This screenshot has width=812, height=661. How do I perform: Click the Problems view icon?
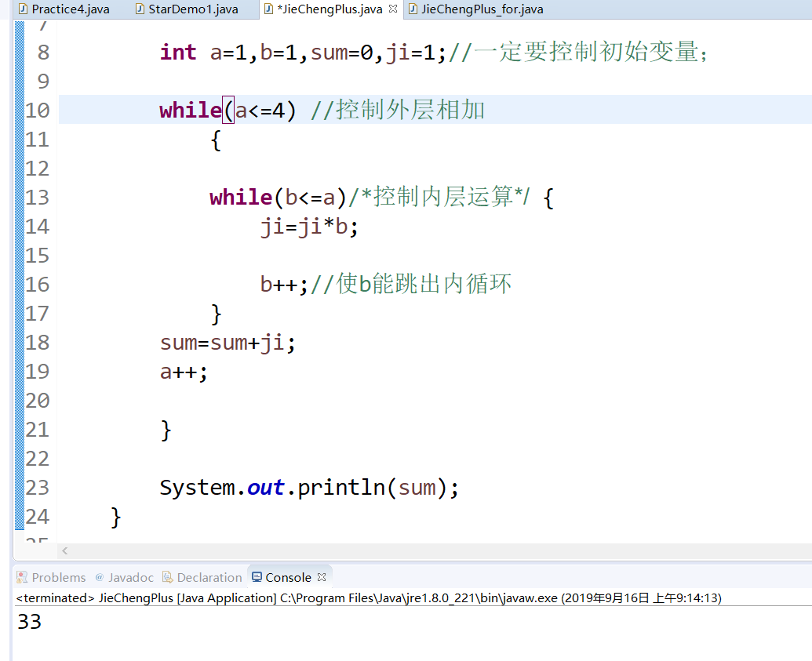pyautogui.click(x=21, y=577)
